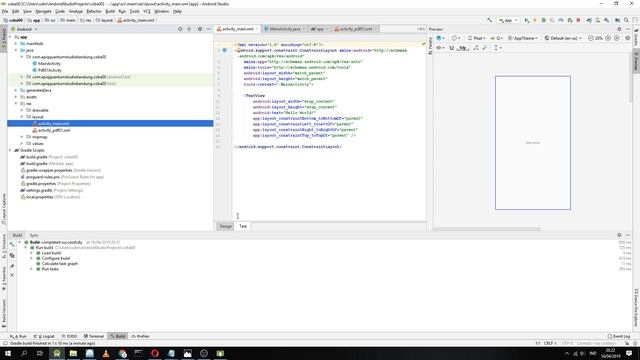Viewport: 640px width, 360px height.
Task: Open the Android project view dropdown
Action: coord(24,29)
